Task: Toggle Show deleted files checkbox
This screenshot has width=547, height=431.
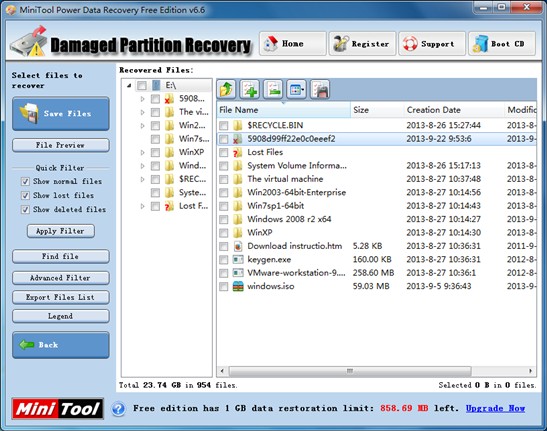Action: pyautogui.click(x=25, y=210)
